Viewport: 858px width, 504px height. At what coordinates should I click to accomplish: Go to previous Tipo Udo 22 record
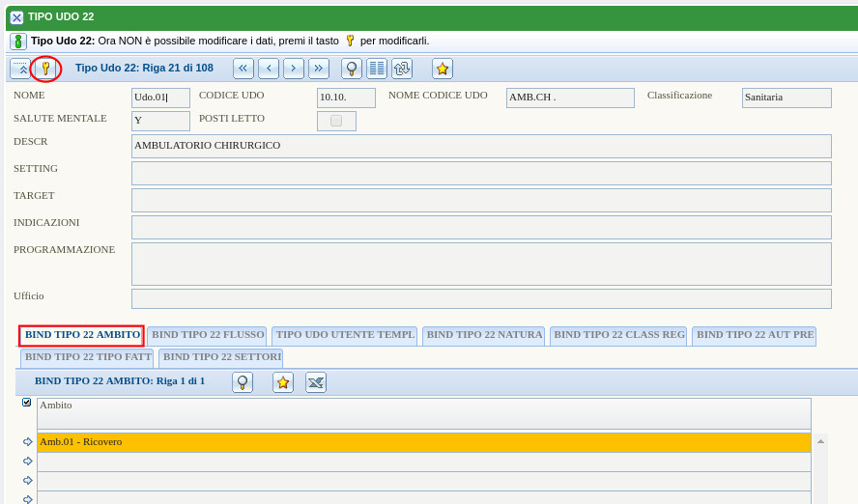[x=269, y=69]
